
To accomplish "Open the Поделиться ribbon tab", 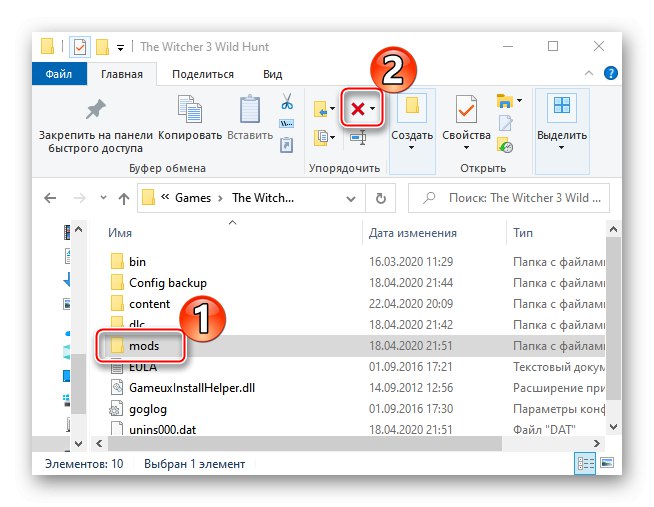I will coord(203,74).
